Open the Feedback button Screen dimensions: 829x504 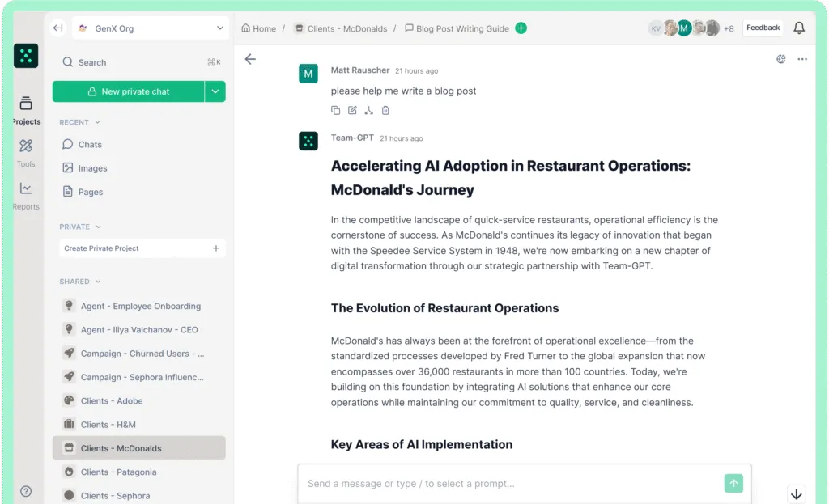point(763,28)
